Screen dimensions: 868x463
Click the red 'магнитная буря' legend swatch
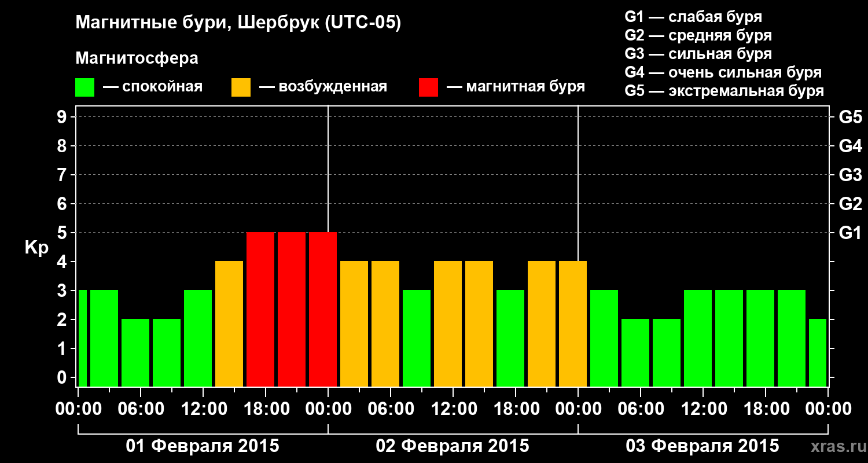click(x=428, y=87)
